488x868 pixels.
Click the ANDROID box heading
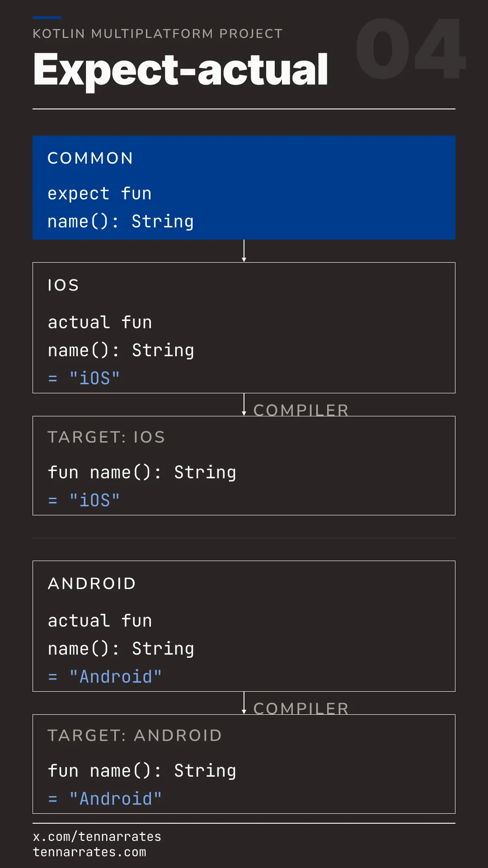click(x=92, y=584)
